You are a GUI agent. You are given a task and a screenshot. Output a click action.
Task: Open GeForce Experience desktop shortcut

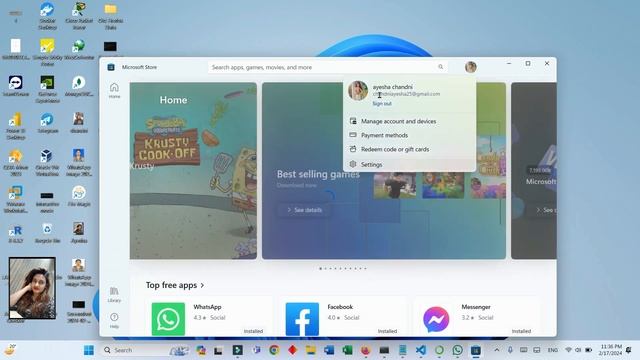(x=47, y=88)
